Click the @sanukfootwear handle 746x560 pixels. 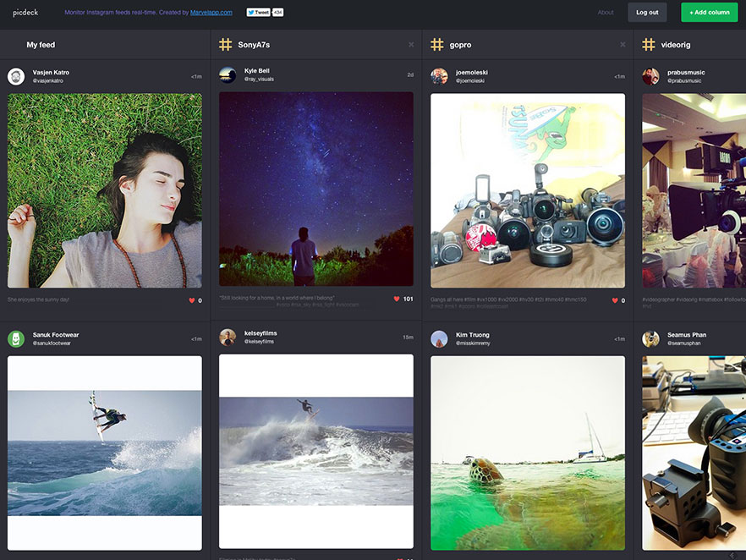pos(52,343)
